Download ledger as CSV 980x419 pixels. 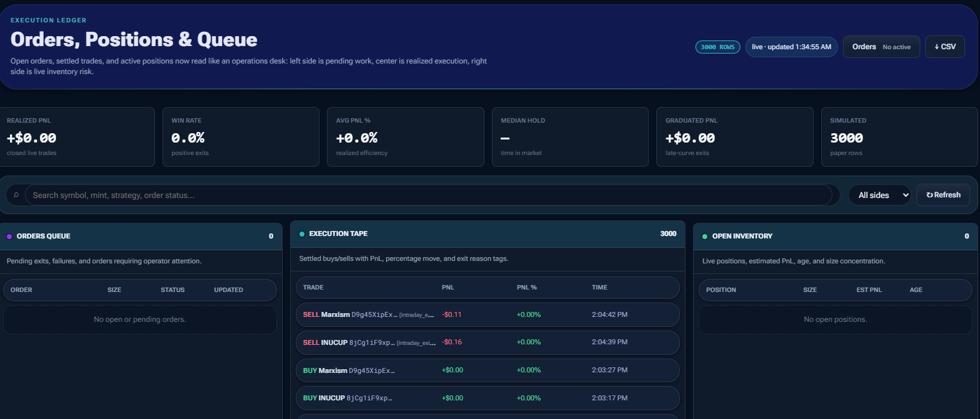tap(945, 47)
